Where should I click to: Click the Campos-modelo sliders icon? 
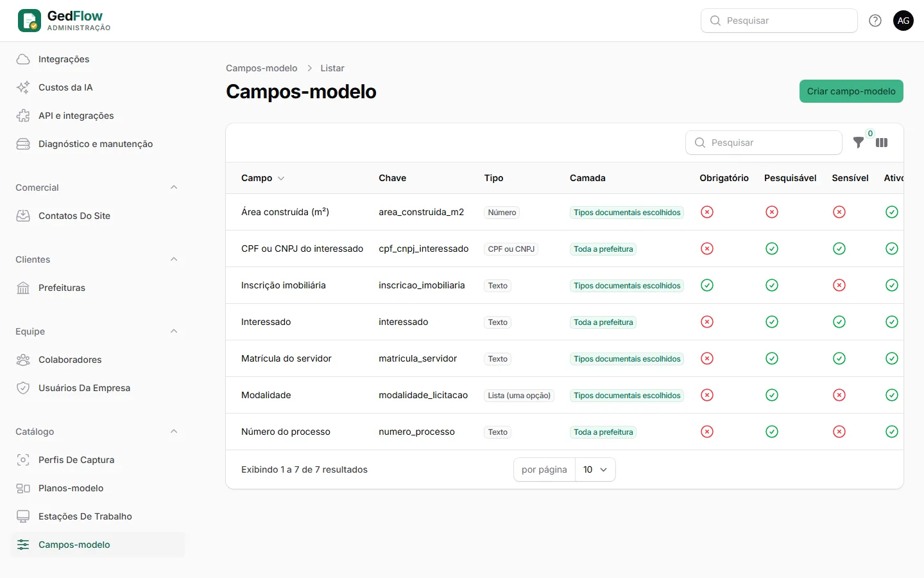tap(23, 545)
